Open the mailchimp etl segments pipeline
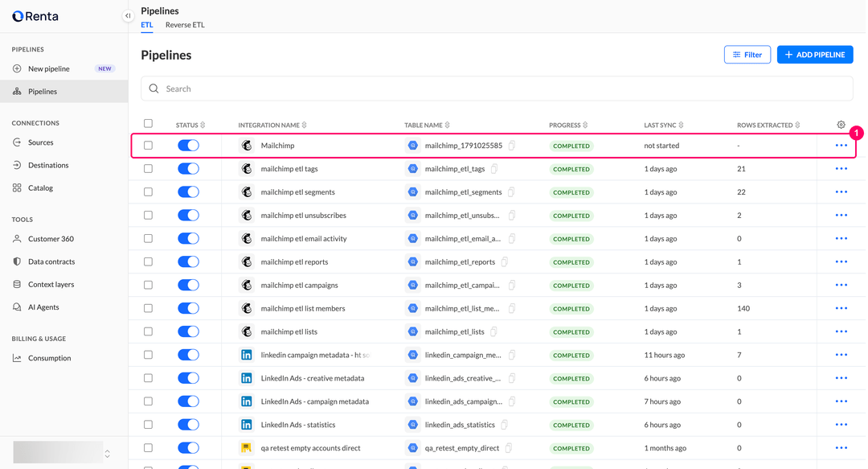Viewport: 868px width, 469px height. pyautogui.click(x=298, y=191)
